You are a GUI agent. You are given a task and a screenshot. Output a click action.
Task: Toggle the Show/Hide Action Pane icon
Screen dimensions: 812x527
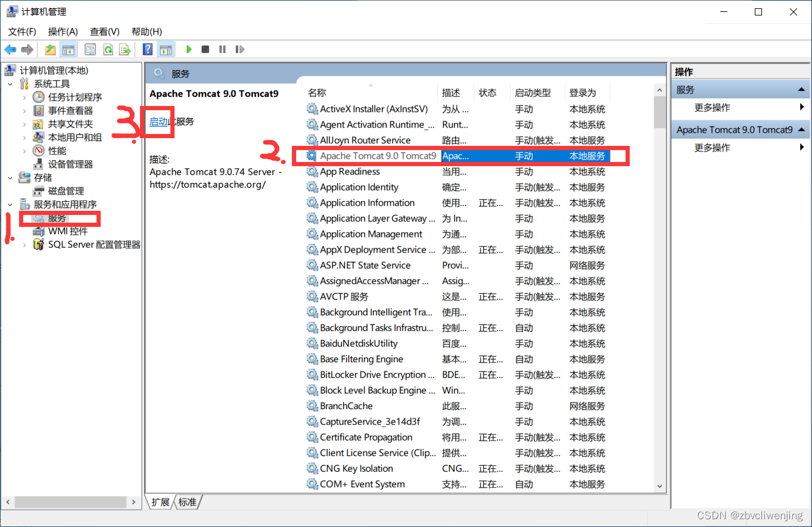click(166, 49)
